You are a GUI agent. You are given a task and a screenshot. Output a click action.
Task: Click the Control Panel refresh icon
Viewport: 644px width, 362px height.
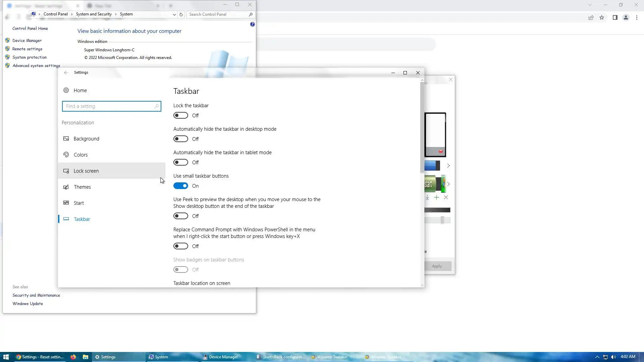click(x=181, y=14)
